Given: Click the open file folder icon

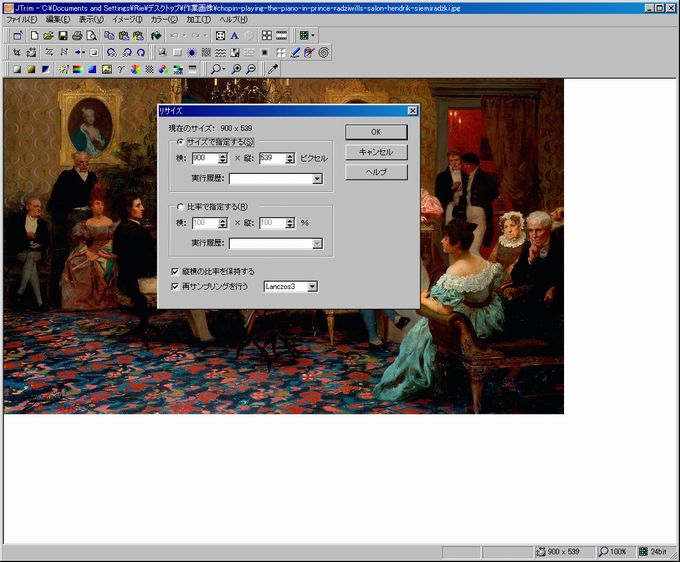Looking at the screenshot, I should point(48,36).
